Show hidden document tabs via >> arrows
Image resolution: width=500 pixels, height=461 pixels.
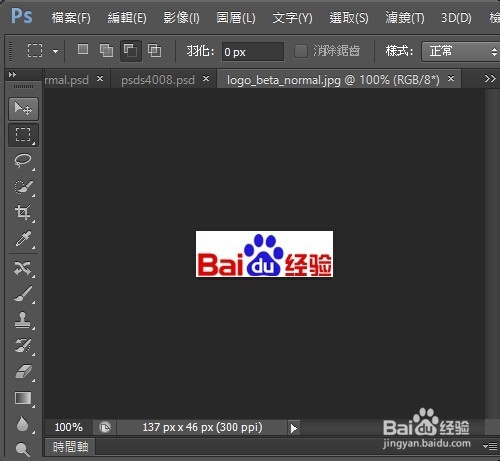490,79
